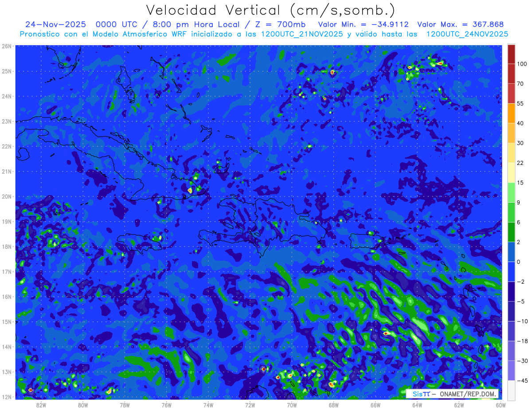
Task: Click the latitude label 23N
Action: [x=7, y=121]
